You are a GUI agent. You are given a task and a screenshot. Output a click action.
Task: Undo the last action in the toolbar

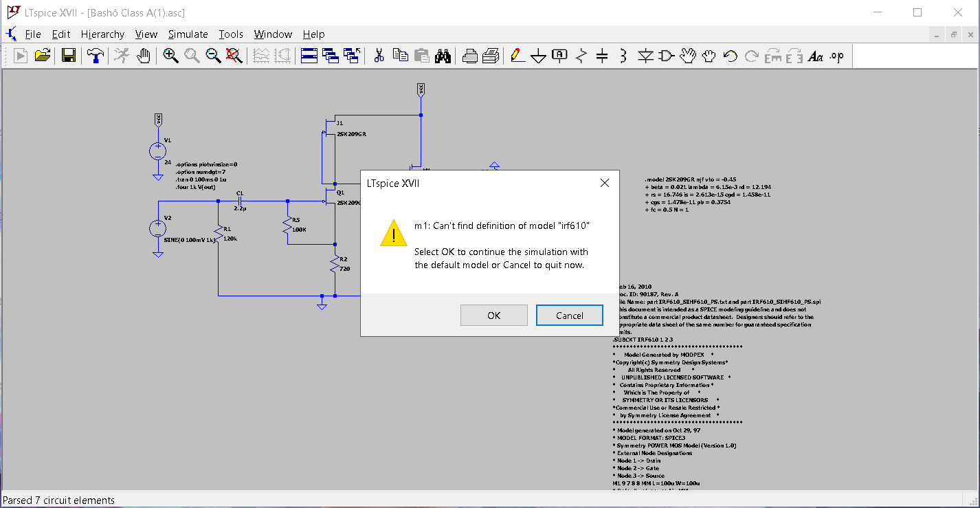[x=731, y=56]
